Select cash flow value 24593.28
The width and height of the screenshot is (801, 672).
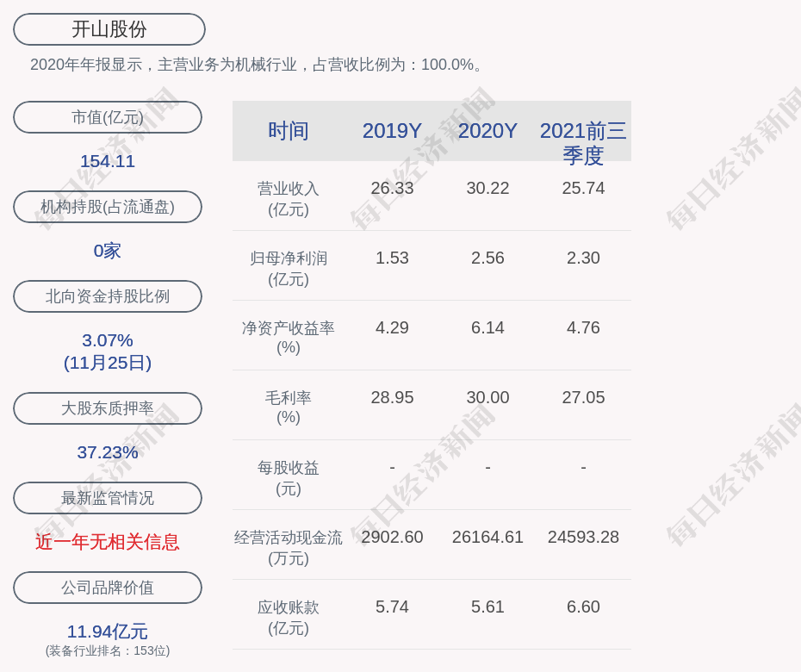(x=583, y=537)
